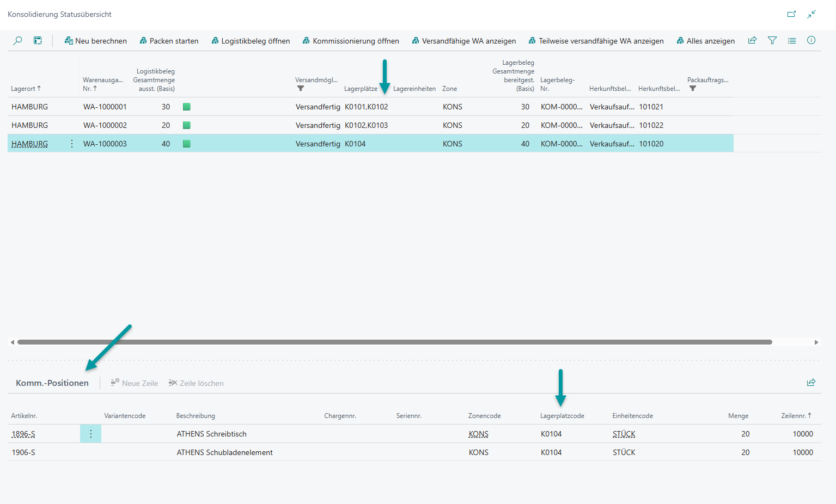Click the list analysis icon beside search
Screen dimensions: 836x504
click(x=38, y=40)
